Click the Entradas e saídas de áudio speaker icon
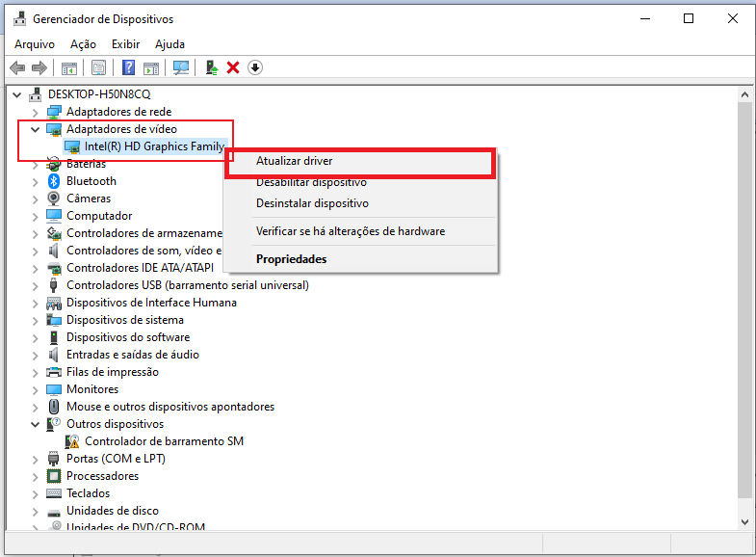The height and width of the screenshot is (557, 756). 54,355
